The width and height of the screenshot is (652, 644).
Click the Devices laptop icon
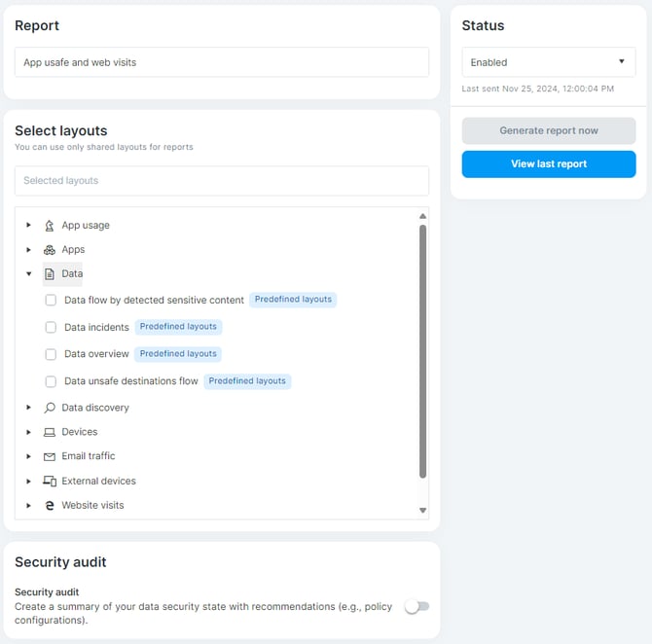pos(50,432)
